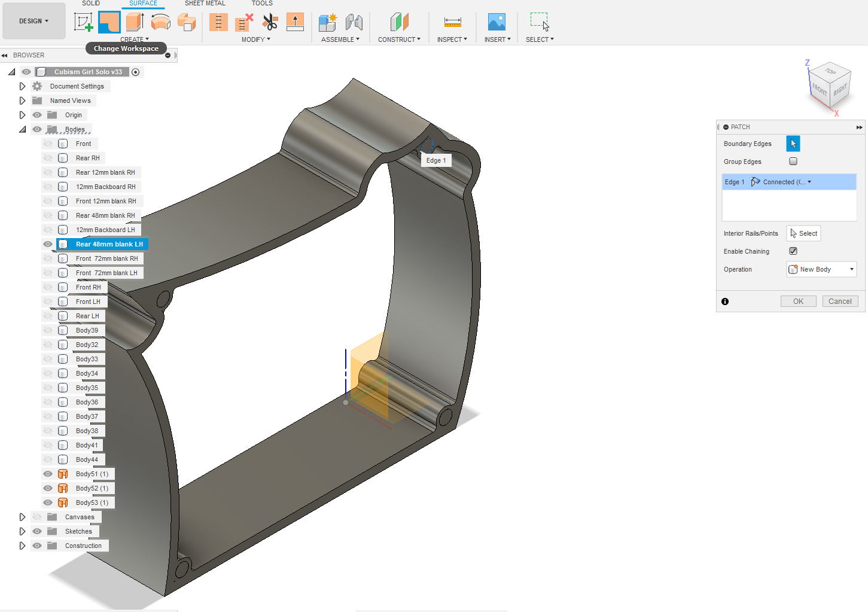Click the Interior Rails/Points Select button
This screenshot has width=868, height=612.
803,233
